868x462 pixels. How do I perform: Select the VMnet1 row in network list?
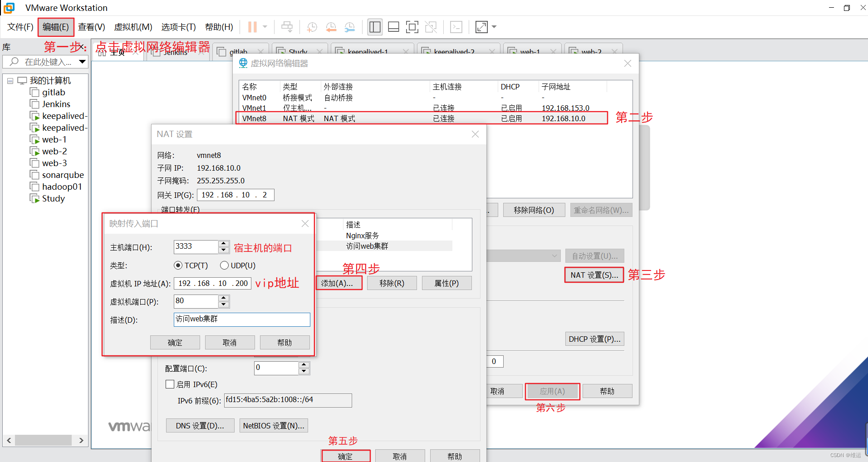pos(422,108)
